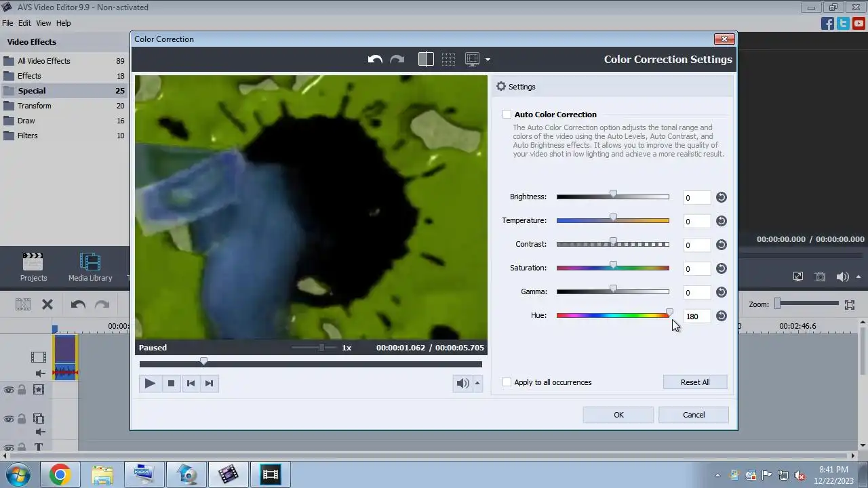Viewport: 868px width, 488px height.
Task: Open Windows Start menu
Action: click(18, 474)
